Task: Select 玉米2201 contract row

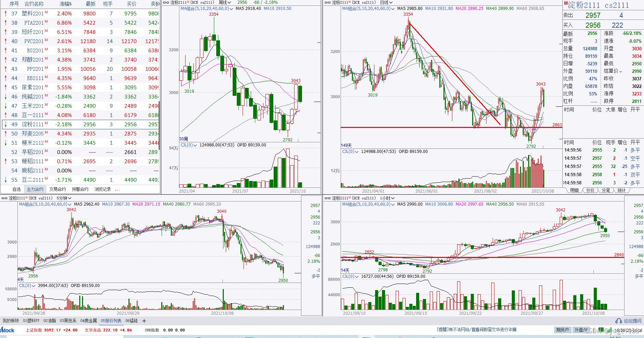Action: point(81,106)
